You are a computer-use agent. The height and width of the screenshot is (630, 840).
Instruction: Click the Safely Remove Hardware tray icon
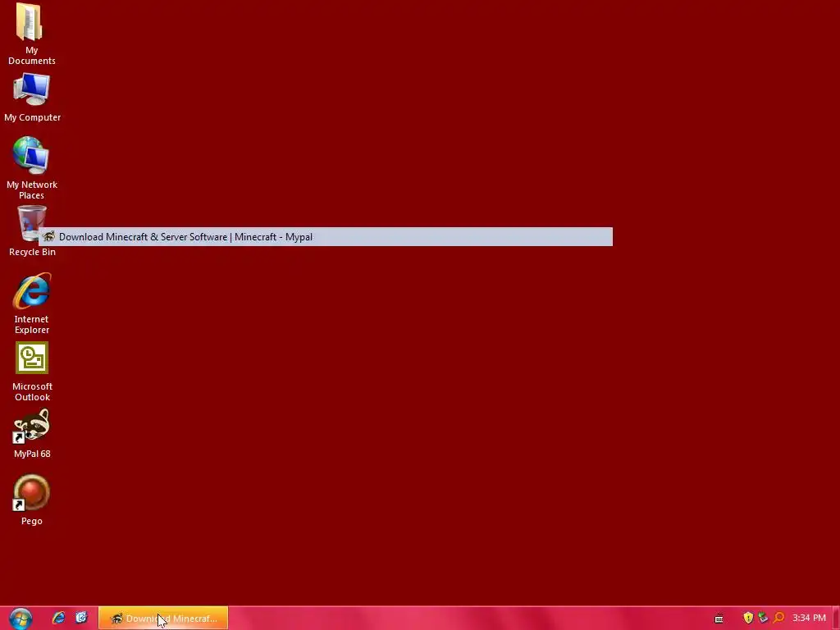coord(764,618)
